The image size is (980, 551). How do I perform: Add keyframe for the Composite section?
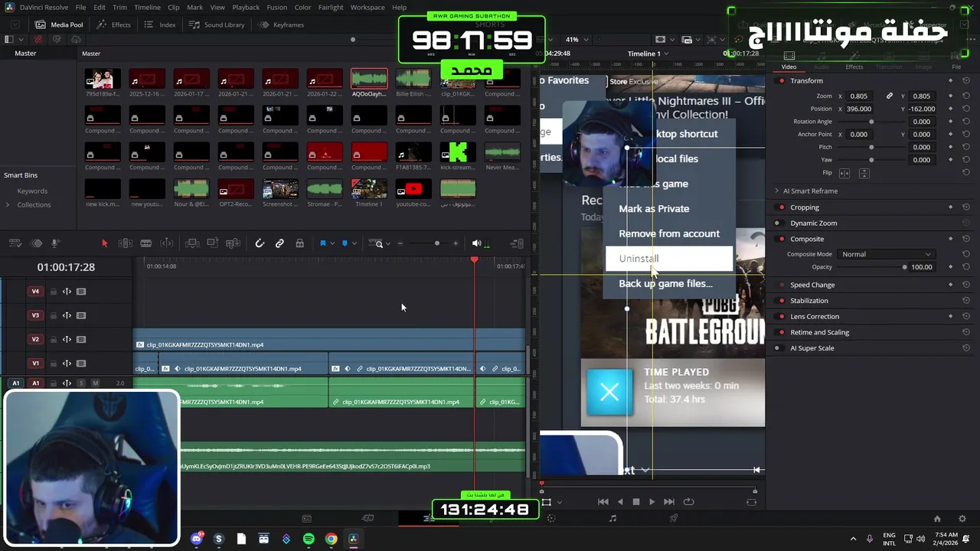[x=951, y=239]
